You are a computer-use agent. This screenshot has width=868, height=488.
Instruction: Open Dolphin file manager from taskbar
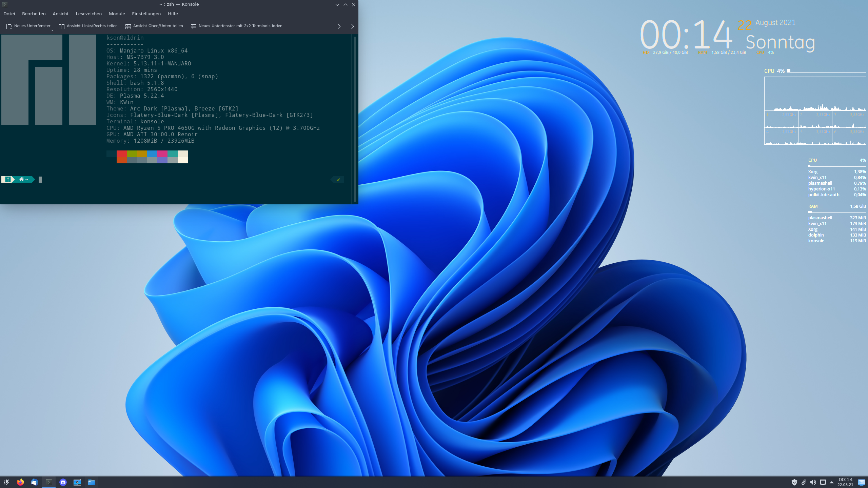click(x=92, y=482)
